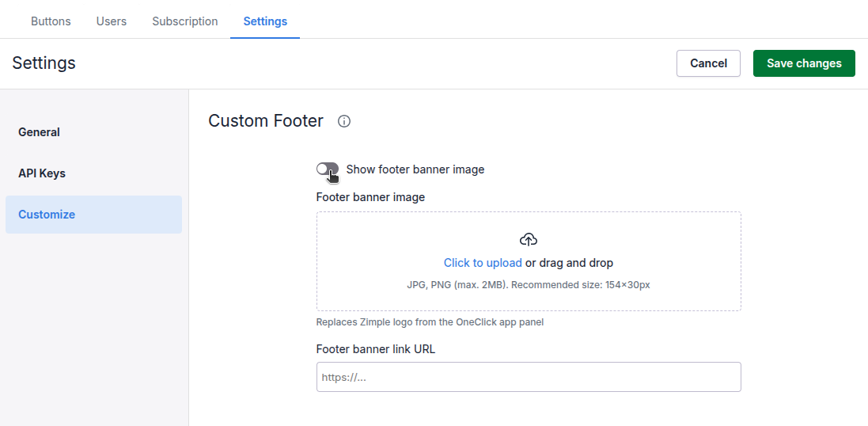Click the "Click to upload" link
The image size is (868, 426).
pos(483,263)
